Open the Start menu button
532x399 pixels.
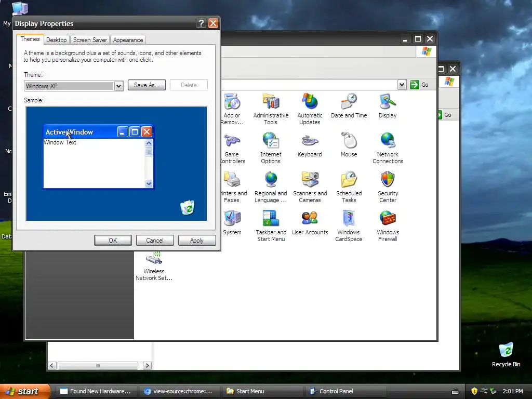[x=25, y=391]
